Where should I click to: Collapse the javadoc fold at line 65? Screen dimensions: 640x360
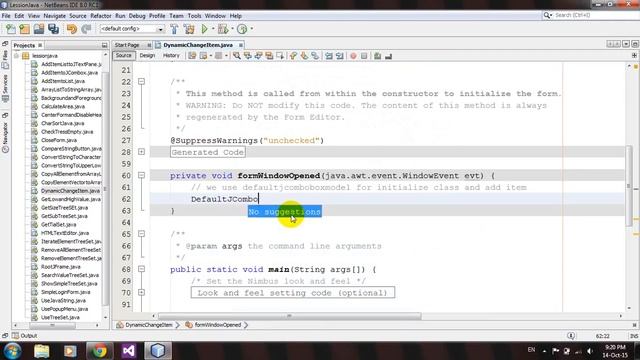[x=141, y=234]
